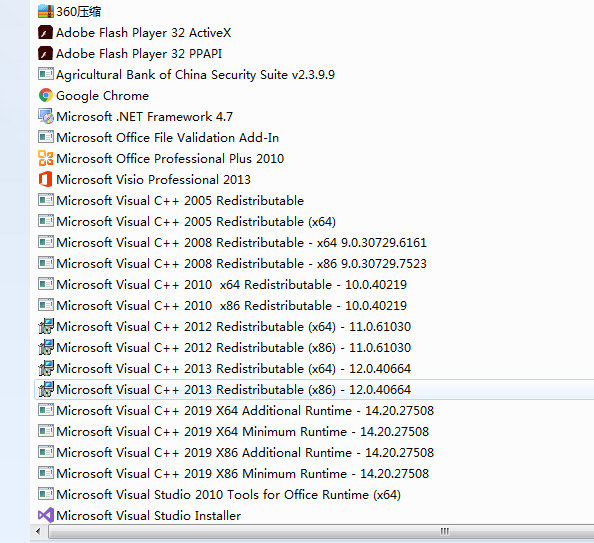Choose Visual C++ 2019 X86 Minimum Runtime
The width and height of the screenshot is (594, 543).
(x=242, y=474)
